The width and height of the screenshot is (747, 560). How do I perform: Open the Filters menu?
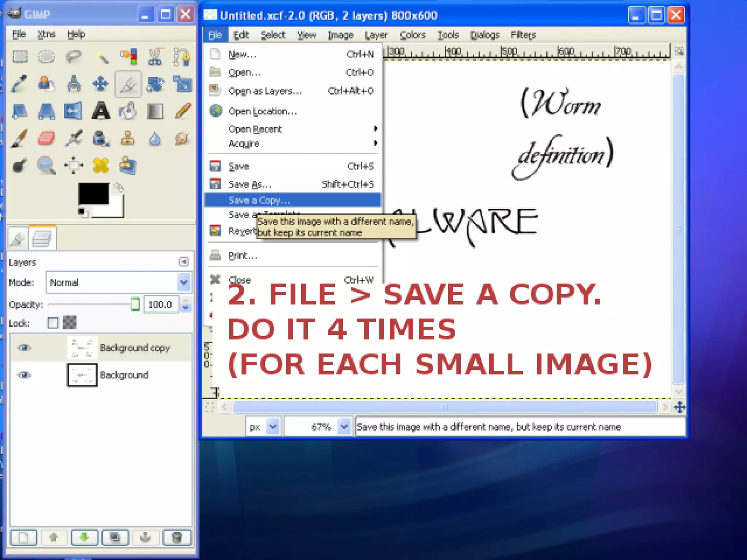[x=523, y=35]
